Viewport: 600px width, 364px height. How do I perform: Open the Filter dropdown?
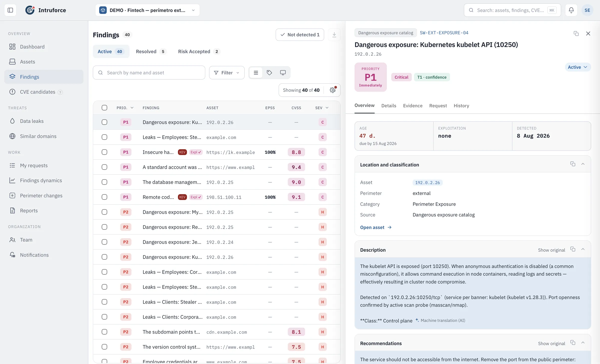pyautogui.click(x=227, y=73)
